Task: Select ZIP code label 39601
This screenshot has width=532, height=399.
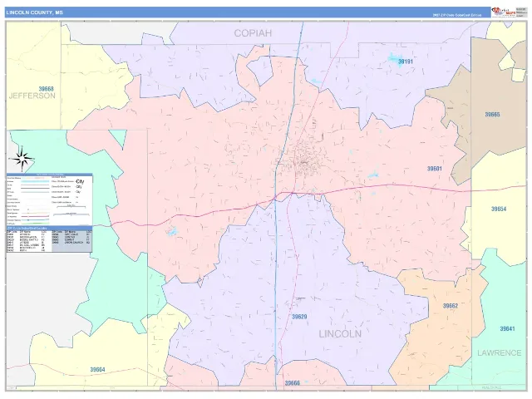Action: pyautogui.click(x=434, y=169)
